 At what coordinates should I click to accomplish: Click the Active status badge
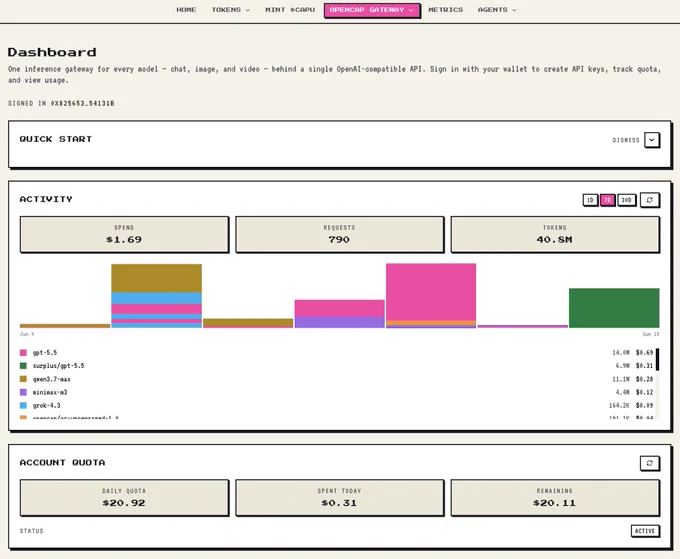tap(645, 531)
